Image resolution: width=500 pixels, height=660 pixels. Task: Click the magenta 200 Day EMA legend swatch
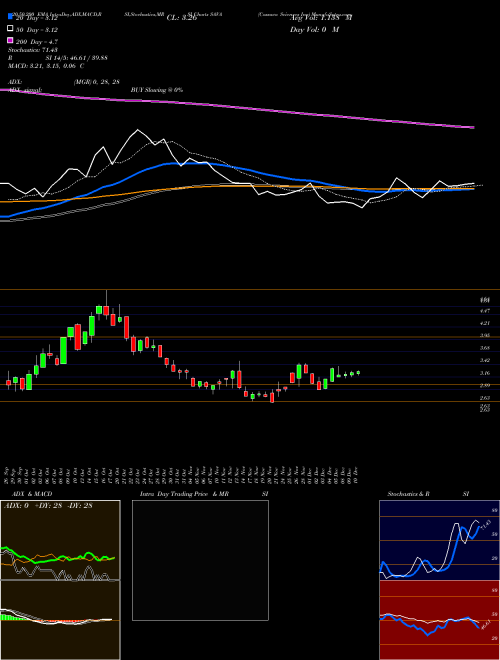tap(10, 40)
